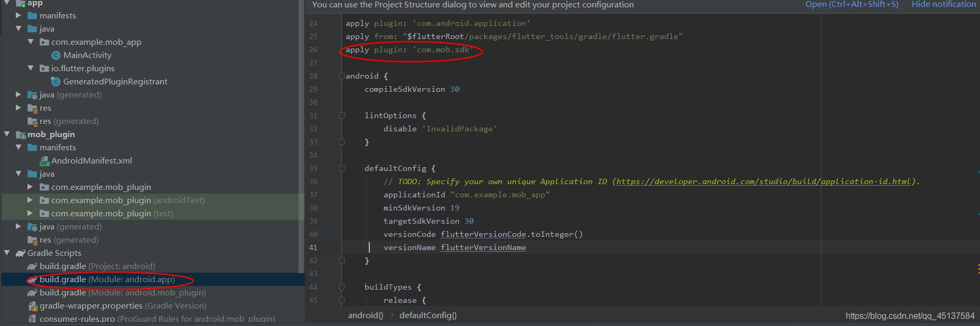
Task: Click flutterVersionCode reference on line 40
Action: 483,234
